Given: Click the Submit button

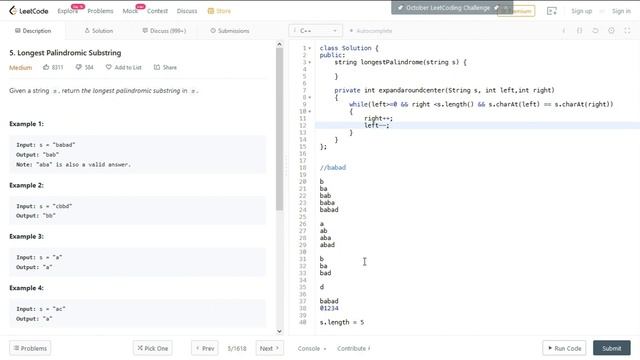Looking at the screenshot, I should tap(611, 348).
